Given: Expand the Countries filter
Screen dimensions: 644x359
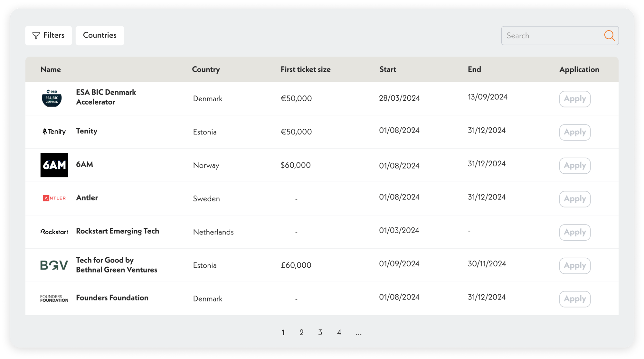Looking at the screenshot, I should click(100, 35).
